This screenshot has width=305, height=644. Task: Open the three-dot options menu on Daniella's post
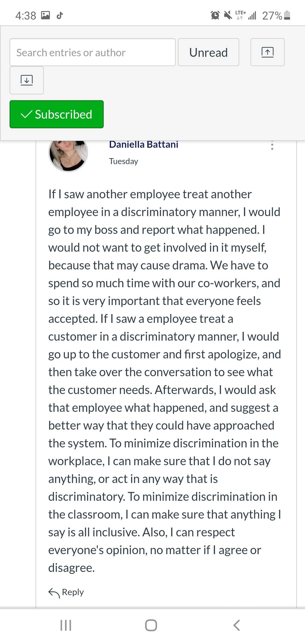click(x=272, y=145)
